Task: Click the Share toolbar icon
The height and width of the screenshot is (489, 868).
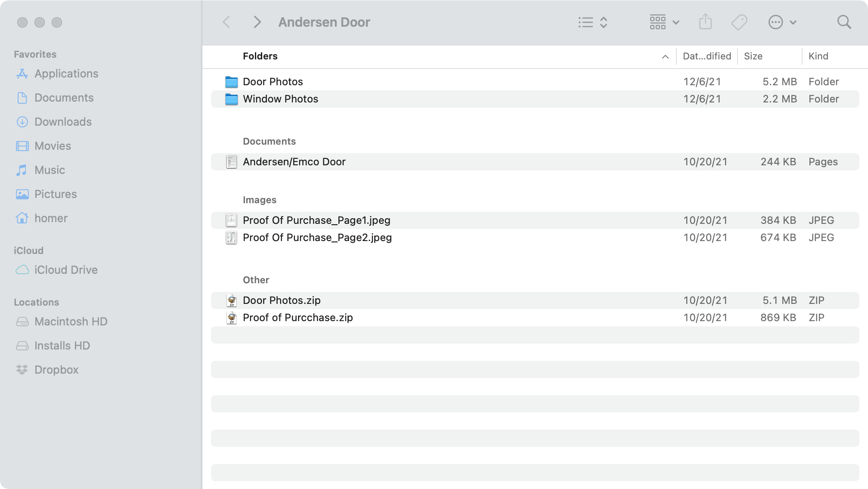Action: coord(705,22)
